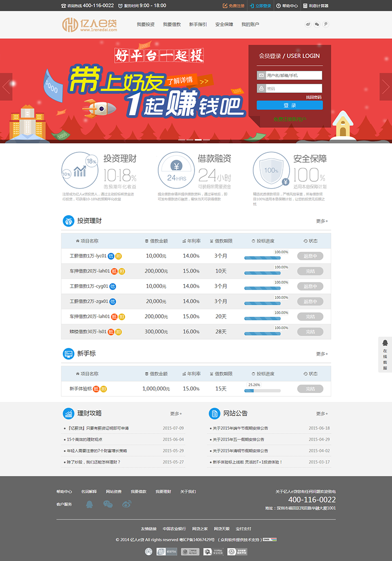Focus the 用户名/邮箱/手机 username field
Image resolution: width=392 pixels, height=561 pixels.
pyautogui.click(x=293, y=75)
